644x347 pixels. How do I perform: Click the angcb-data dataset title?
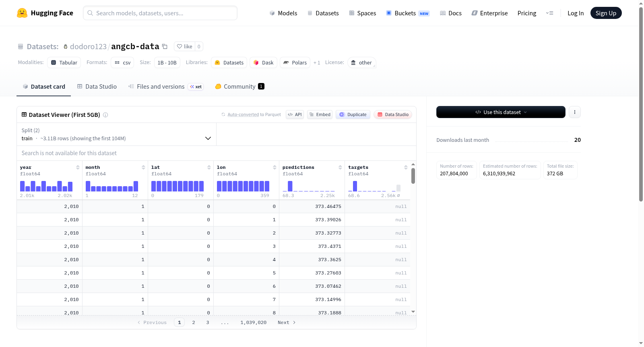(x=135, y=46)
